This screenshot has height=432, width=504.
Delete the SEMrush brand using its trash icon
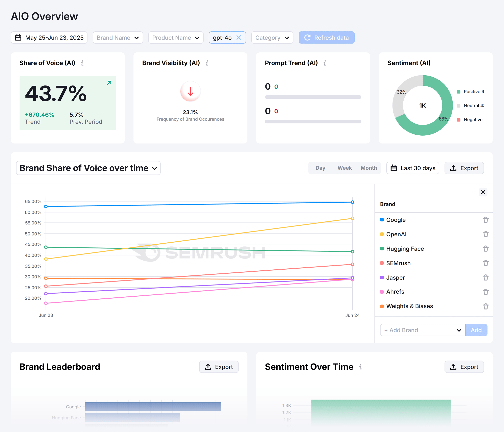coord(486,263)
